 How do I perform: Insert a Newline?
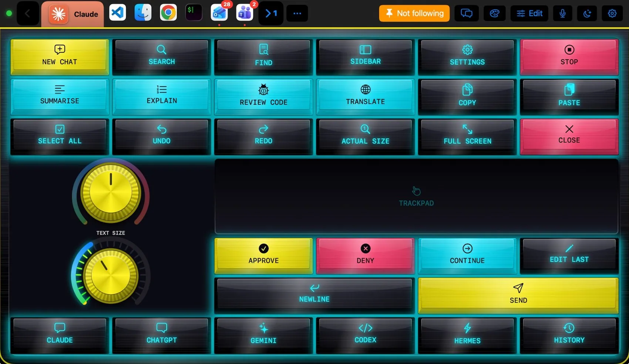pyautogui.click(x=314, y=295)
